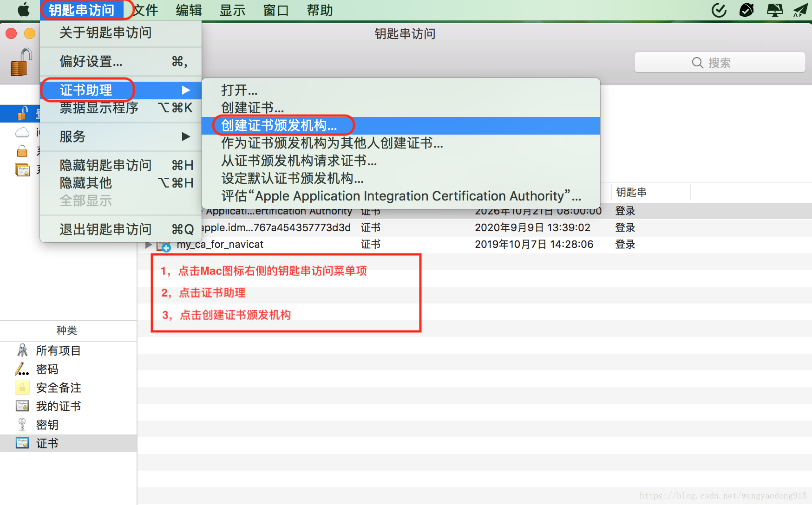Choose 作为证书颁发机构为其他人创建证书…
Image resolution: width=812 pixels, height=505 pixels.
coord(401,143)
